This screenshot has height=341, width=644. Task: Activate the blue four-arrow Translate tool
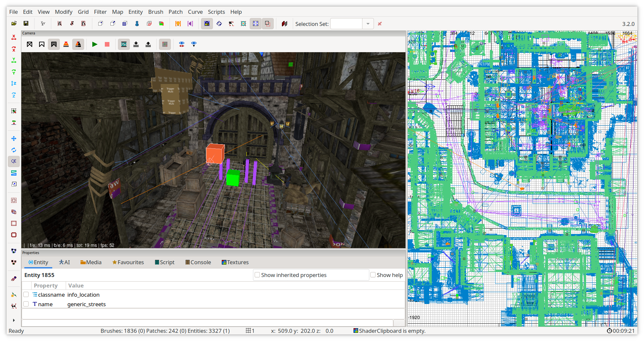[x=14, y=139]
